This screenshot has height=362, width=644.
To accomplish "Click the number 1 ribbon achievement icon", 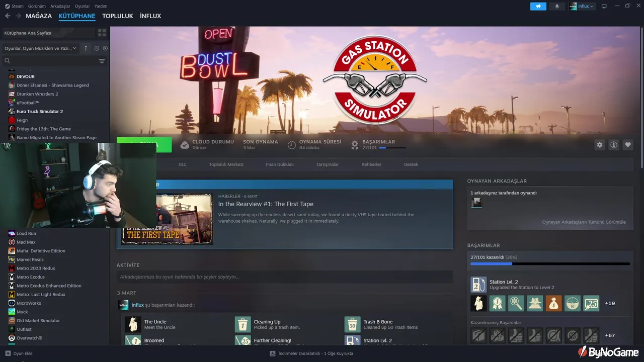I will [498, 303].
